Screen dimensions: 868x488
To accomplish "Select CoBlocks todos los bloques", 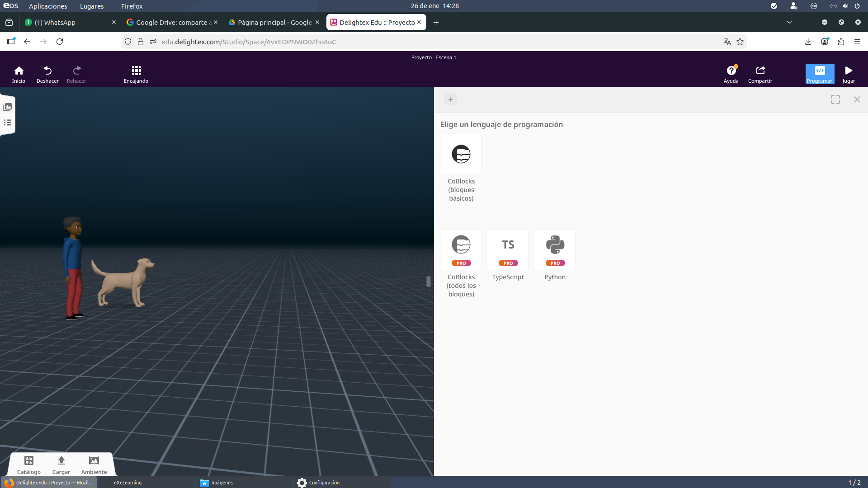I will pyautogui.click(x=461, y=250).
